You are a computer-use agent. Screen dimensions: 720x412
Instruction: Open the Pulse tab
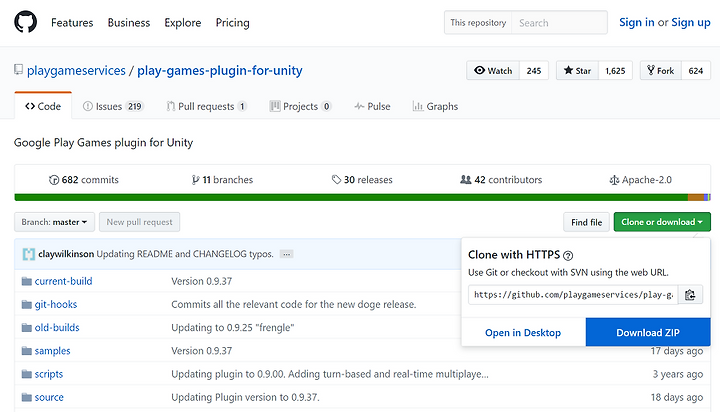(x=372, y=106)
